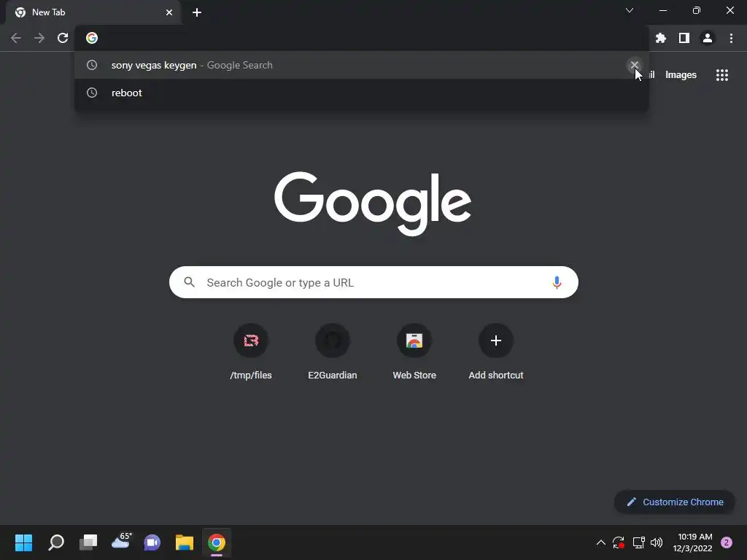This screenshot has height=560, width=747.
Task: Click Add shortcut plus icon
Action: 496,341
